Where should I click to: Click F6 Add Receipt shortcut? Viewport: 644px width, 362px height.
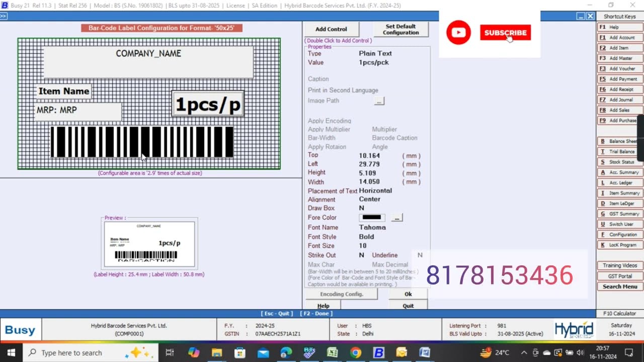click(620, 89)
